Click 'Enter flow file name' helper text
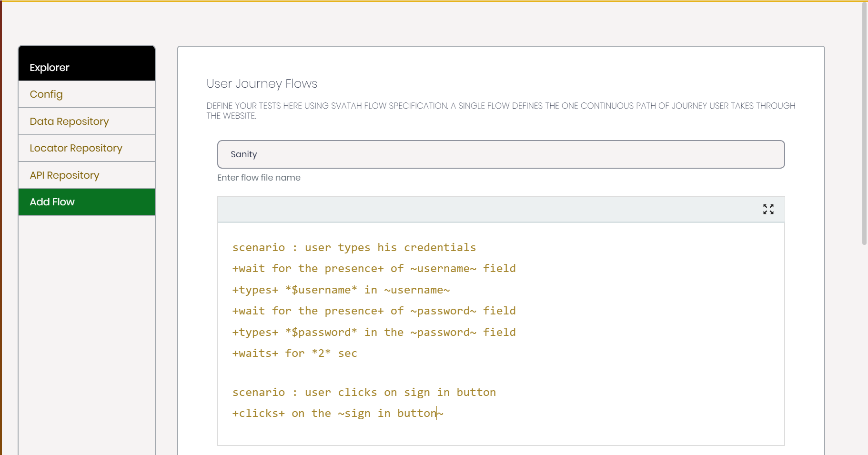 click(x=259, y=178)
